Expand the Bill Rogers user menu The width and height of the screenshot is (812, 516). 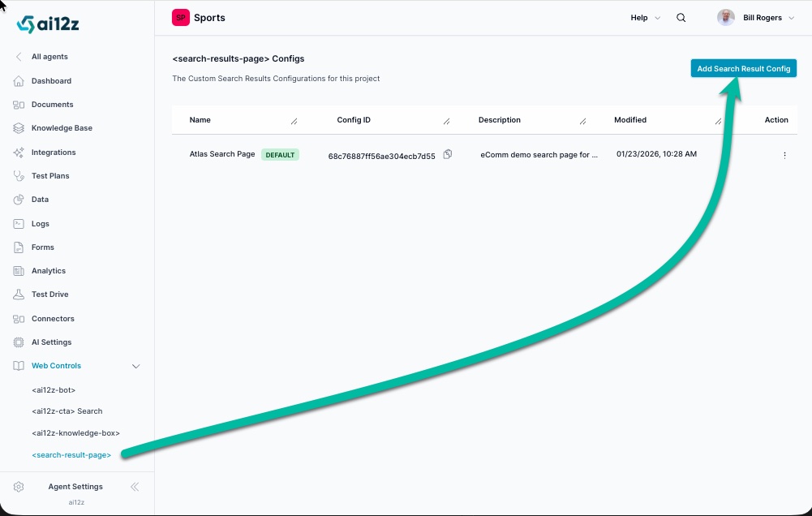point(791,18)
